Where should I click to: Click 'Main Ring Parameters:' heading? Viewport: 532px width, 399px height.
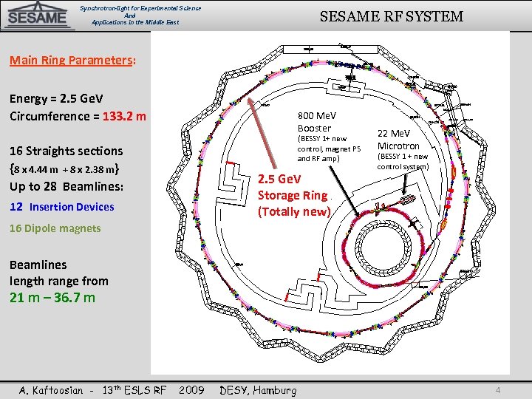[x=72, y=61]
